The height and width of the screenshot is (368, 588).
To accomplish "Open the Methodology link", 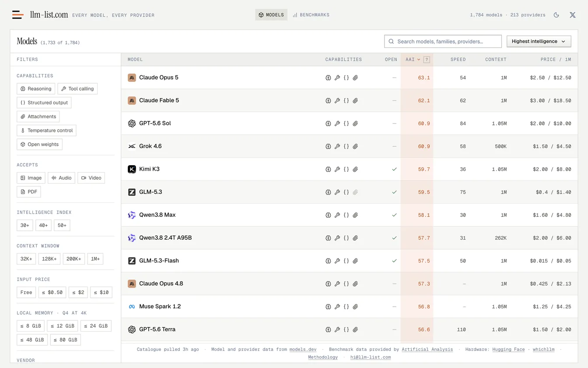I will [323, 357].
